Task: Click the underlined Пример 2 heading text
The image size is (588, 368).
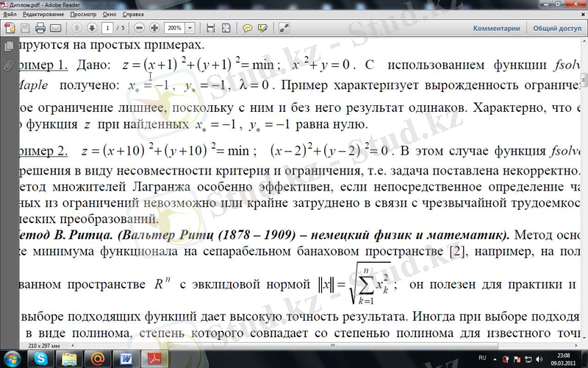Action: click(x=43, y=151)
